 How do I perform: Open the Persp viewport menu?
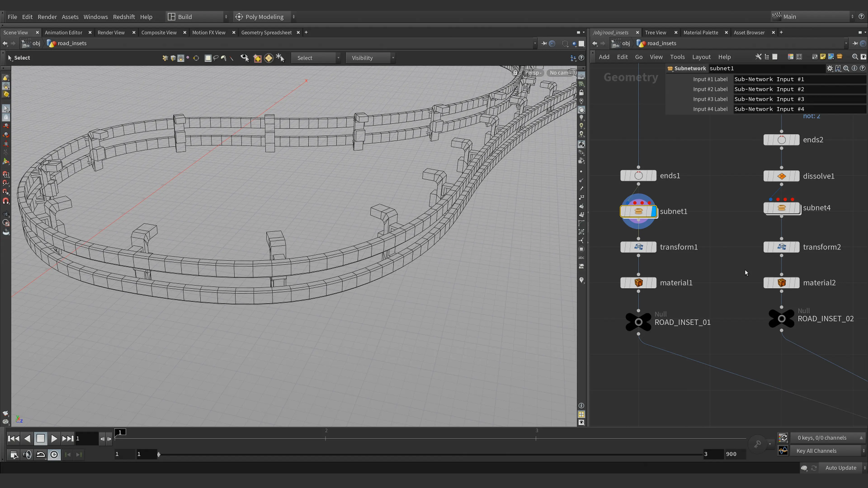pos(533,73)
